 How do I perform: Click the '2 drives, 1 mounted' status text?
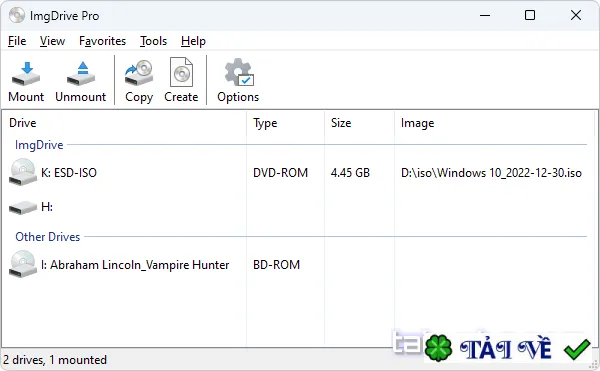tap(55, 360)
